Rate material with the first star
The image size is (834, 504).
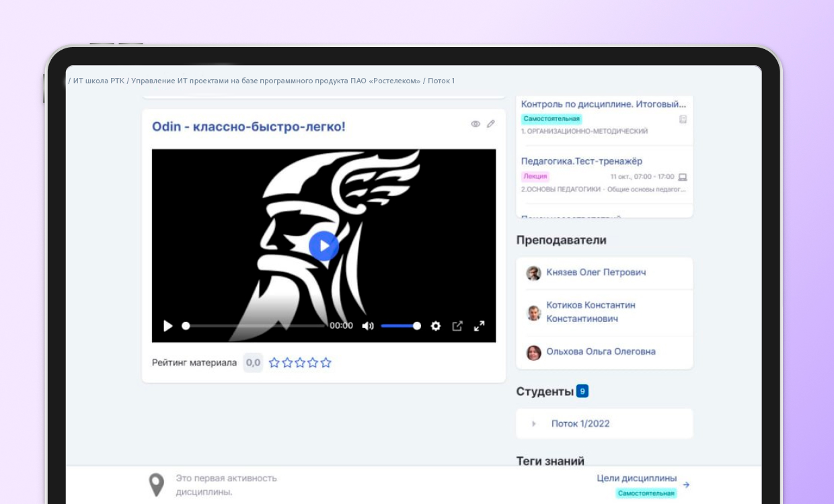274,363
